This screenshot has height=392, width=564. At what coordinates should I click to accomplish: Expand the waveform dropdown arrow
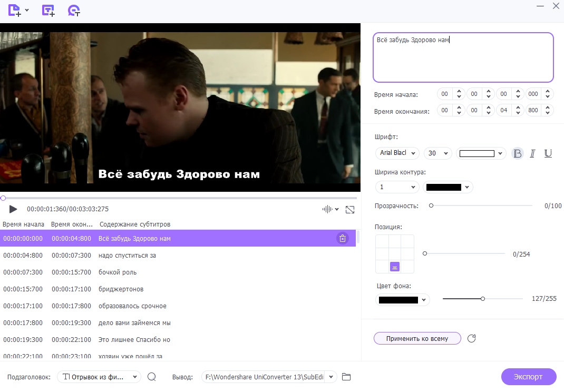click(337, 209)
